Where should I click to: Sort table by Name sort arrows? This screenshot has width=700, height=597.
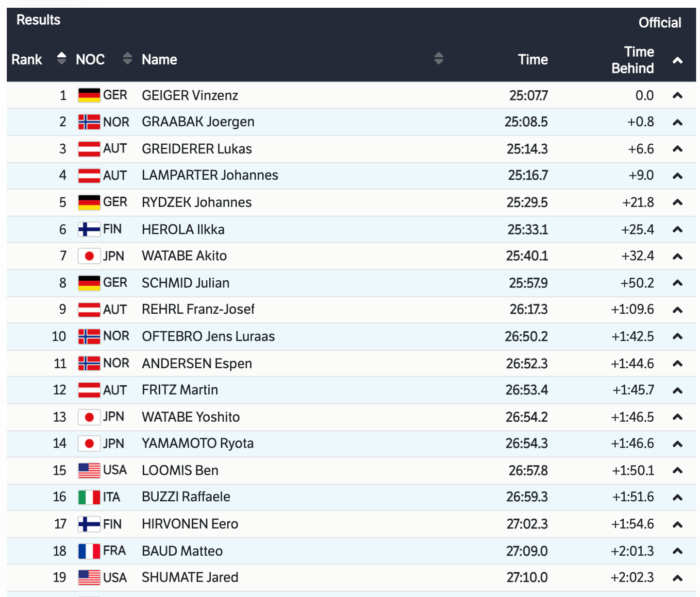coord(438,59)
